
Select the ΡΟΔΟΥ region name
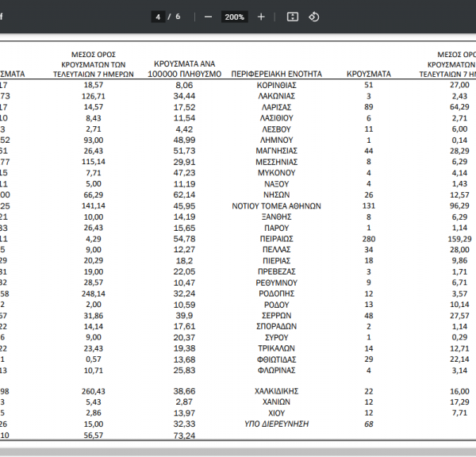tap(277, 305)
